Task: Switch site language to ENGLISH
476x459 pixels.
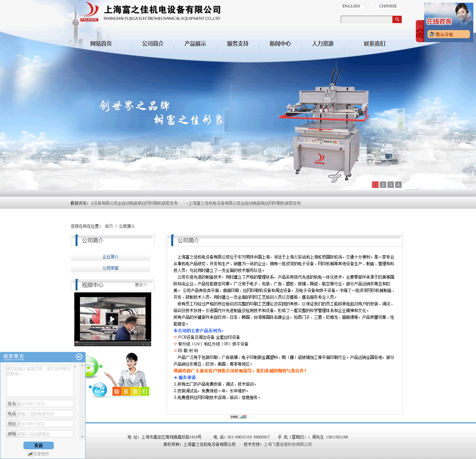Action: click(x=351, y=6)
